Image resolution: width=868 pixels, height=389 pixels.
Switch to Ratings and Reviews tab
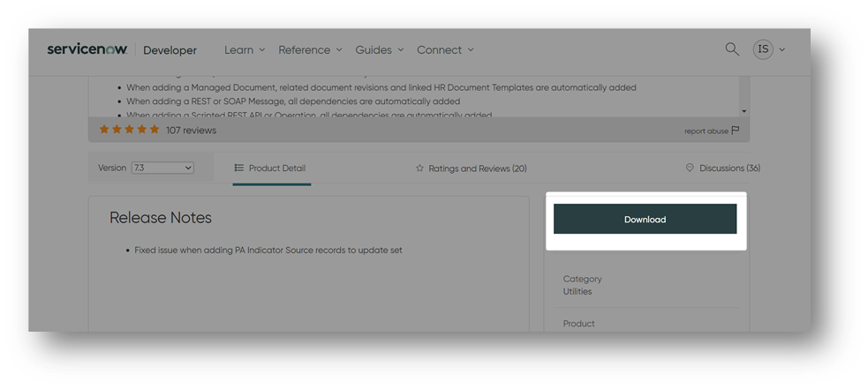[472, 168]
